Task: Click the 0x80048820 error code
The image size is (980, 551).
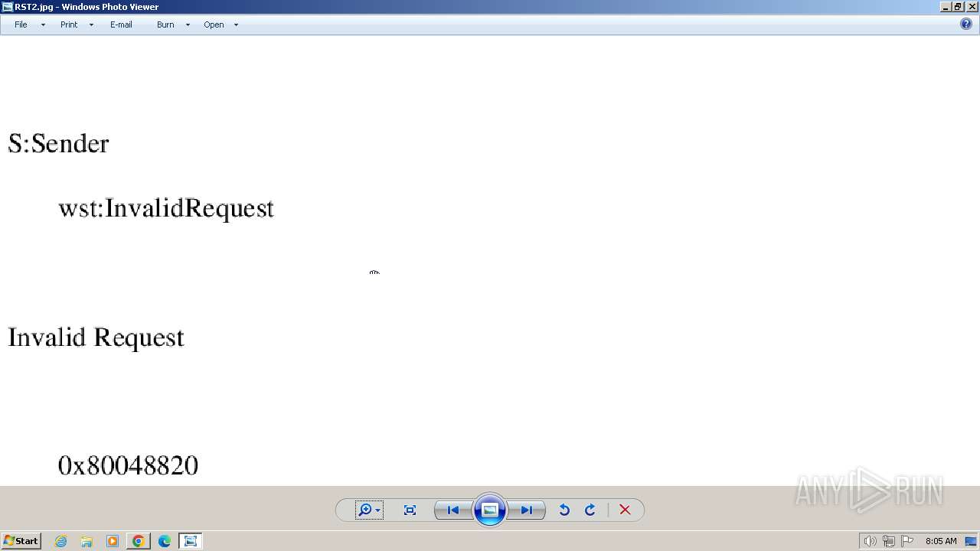Action: tap(128, 465)
